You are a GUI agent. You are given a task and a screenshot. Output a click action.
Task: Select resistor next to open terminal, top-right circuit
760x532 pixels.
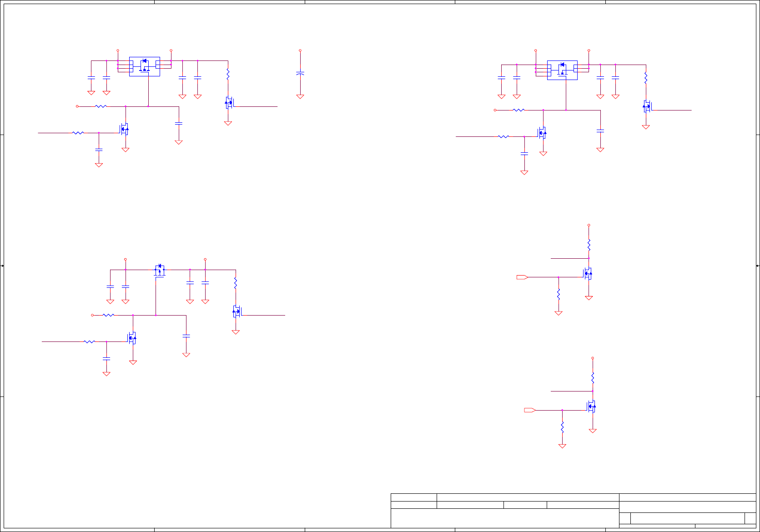(x=518, y=110)
